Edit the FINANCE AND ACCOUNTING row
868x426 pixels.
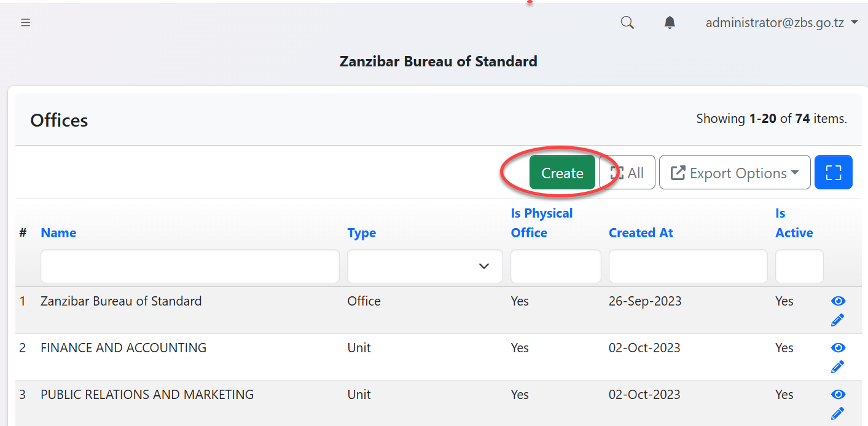[837, 367]
